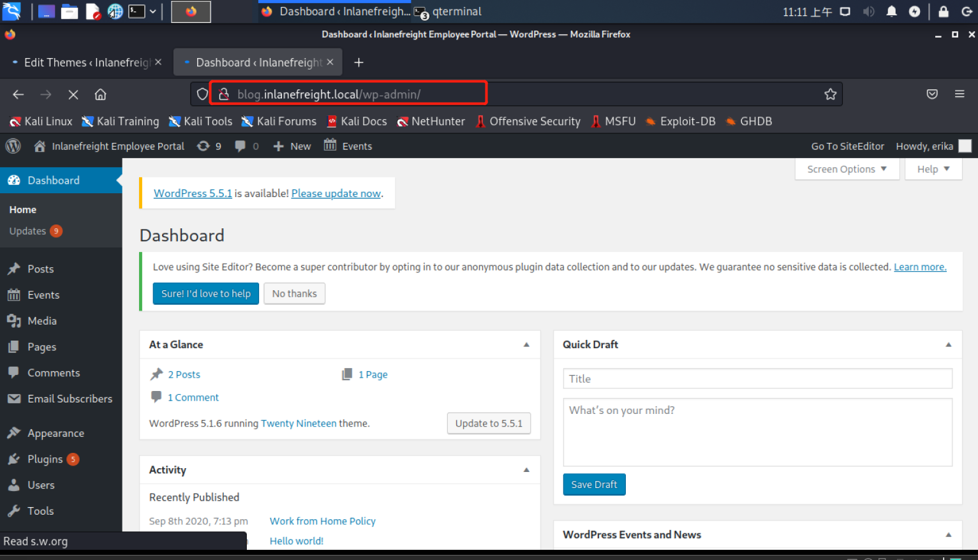Lock the screen with the padlock icon
This screenshot has height=560, width=978.
point(944,11)
